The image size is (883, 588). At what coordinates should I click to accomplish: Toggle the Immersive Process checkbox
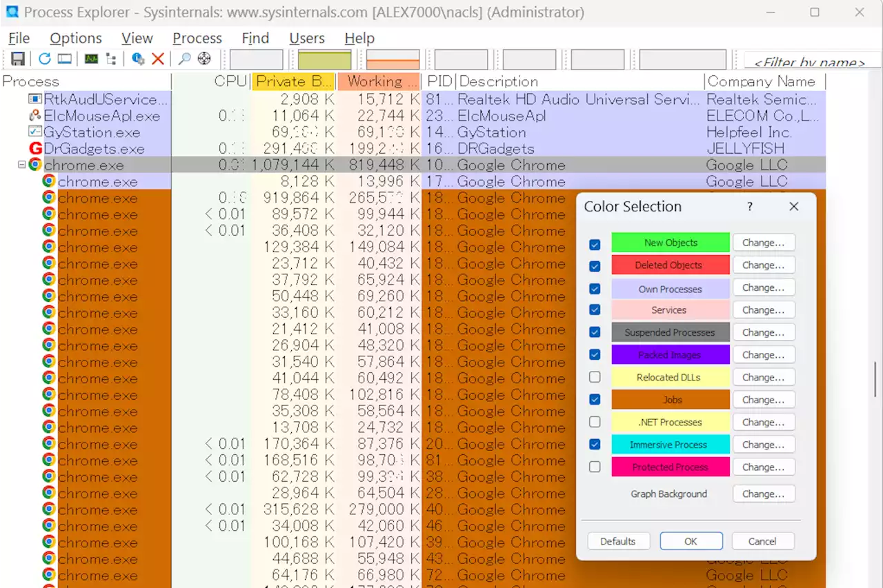click(x=595, y=445)
